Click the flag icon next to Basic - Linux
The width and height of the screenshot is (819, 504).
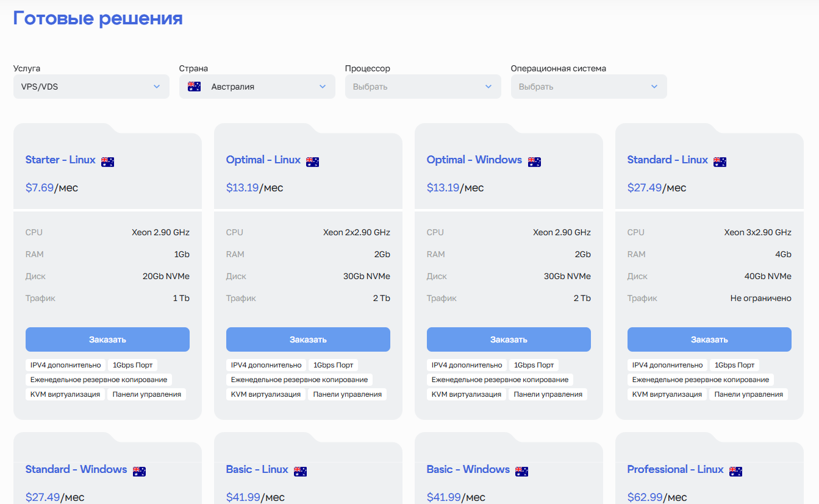(300, 471)
